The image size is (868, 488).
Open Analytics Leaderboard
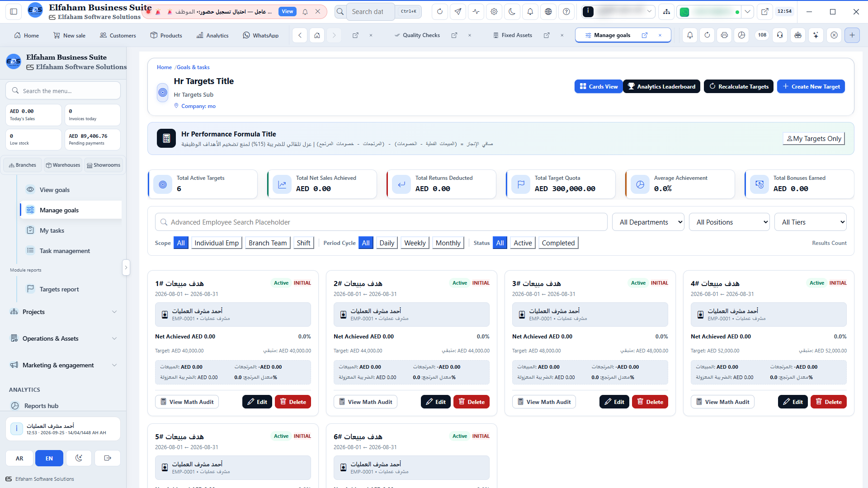coord(661,86)
